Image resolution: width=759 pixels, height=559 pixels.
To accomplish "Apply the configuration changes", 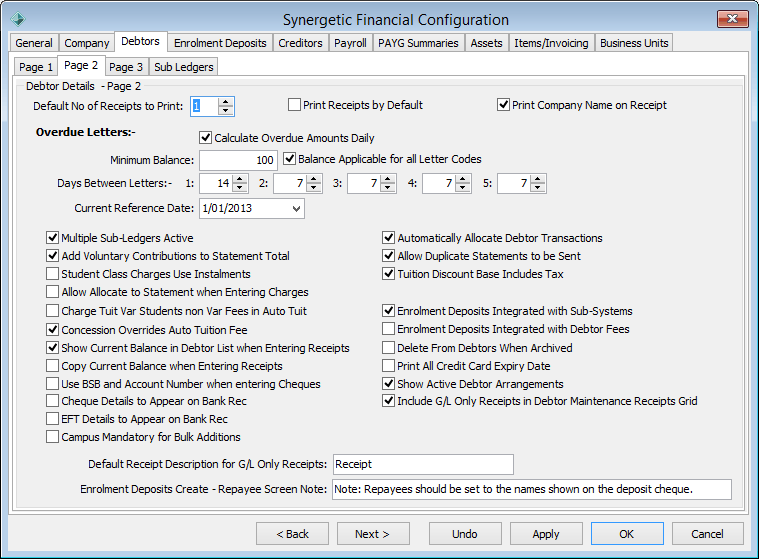I will tap(546, 533).
